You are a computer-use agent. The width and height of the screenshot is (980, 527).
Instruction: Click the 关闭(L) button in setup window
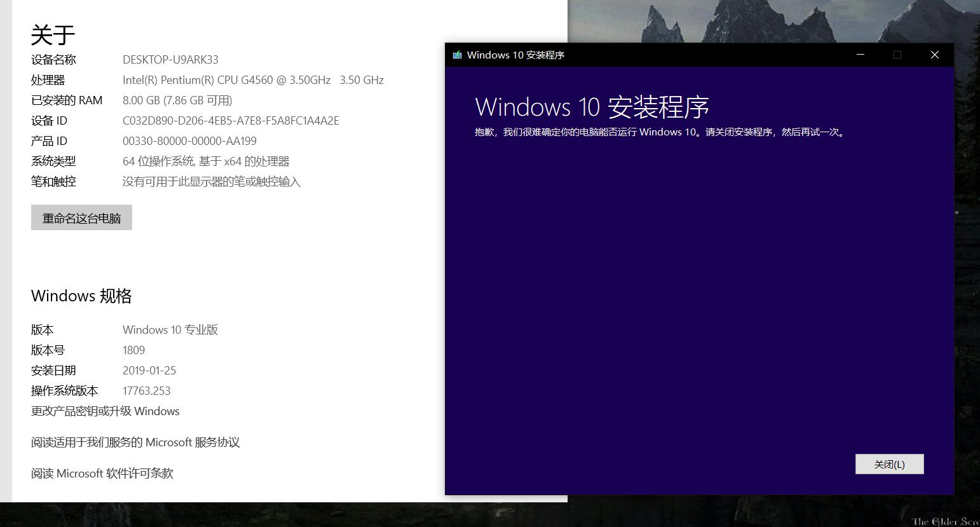889,464
